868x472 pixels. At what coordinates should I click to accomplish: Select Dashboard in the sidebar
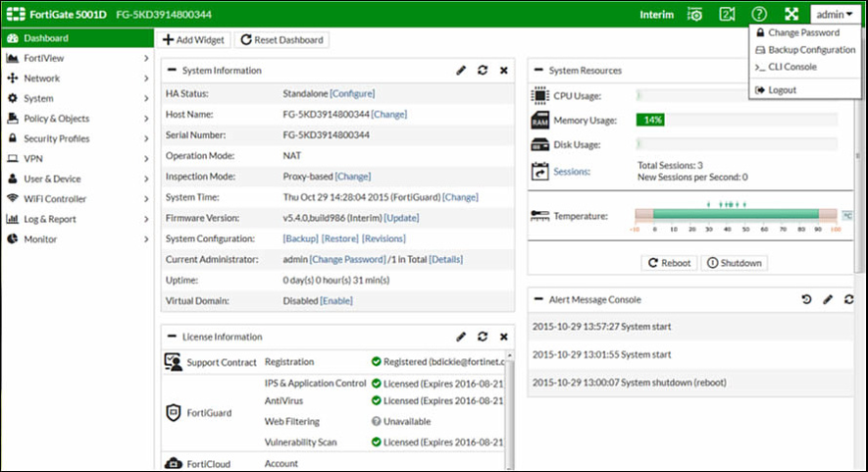point(77,38)
